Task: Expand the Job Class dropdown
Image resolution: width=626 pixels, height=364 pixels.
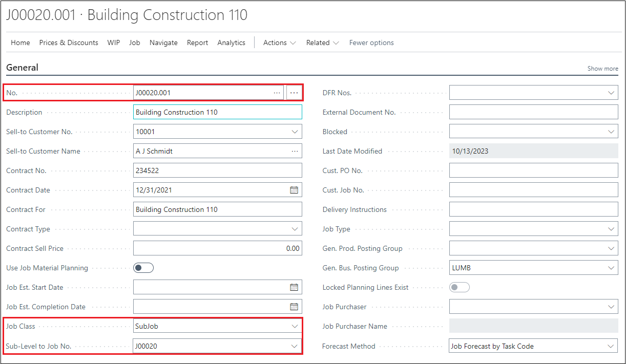Action: pos(295,326)
